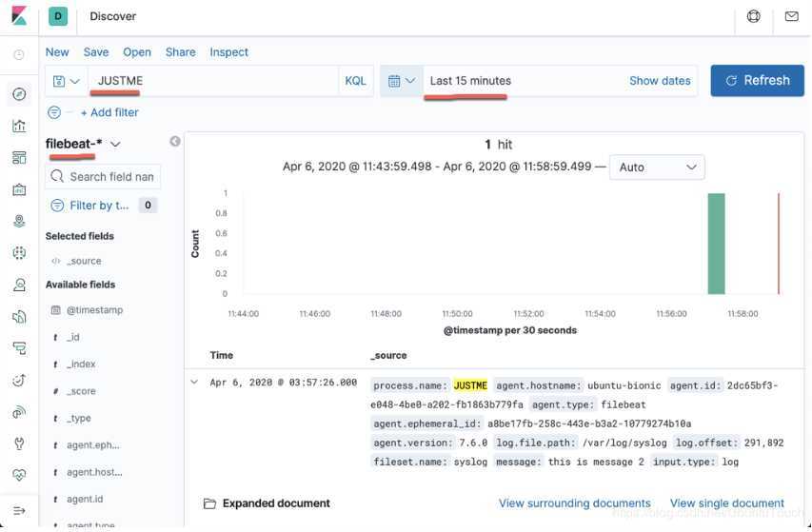Open the newsfeed mail icon
The height and width of the screenshot is (532, 812).
[791, 16]
